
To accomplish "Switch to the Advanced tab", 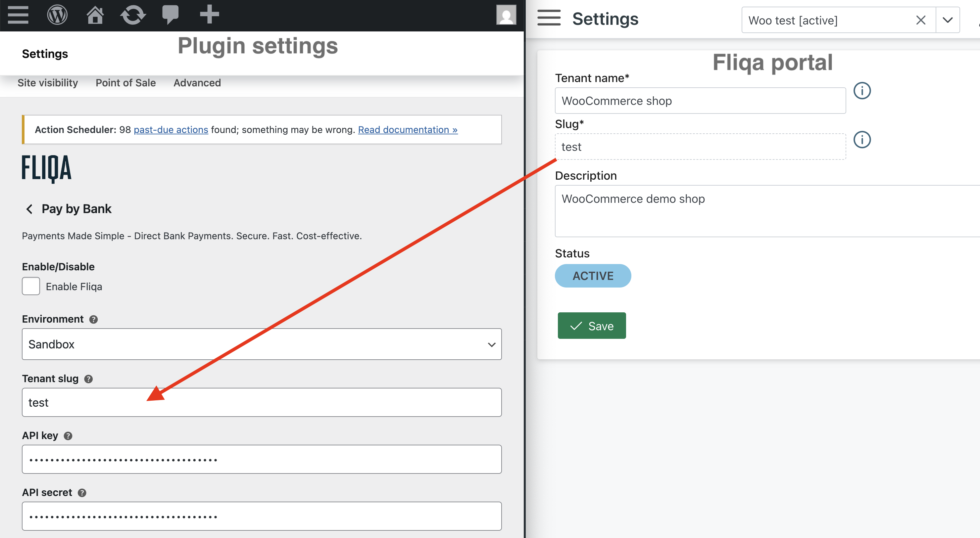I will coord(197,83).
